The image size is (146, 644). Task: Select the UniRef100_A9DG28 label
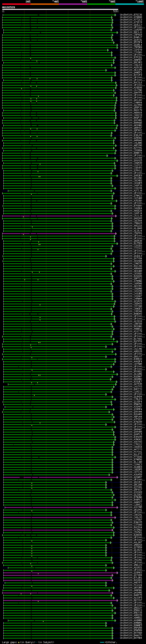pyautogui.click(x=131, y=352)
